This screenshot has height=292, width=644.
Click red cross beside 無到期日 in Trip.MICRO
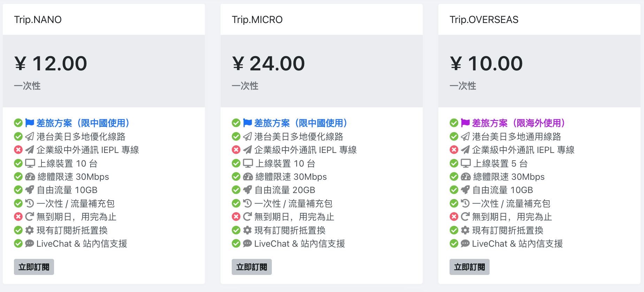tap(236, 217)
